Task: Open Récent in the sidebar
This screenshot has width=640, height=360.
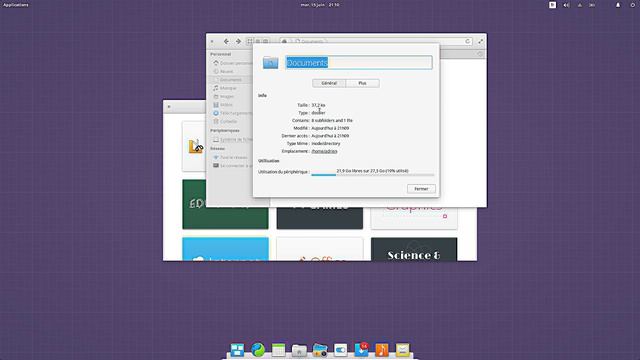Action: click(x=226, y=71)
